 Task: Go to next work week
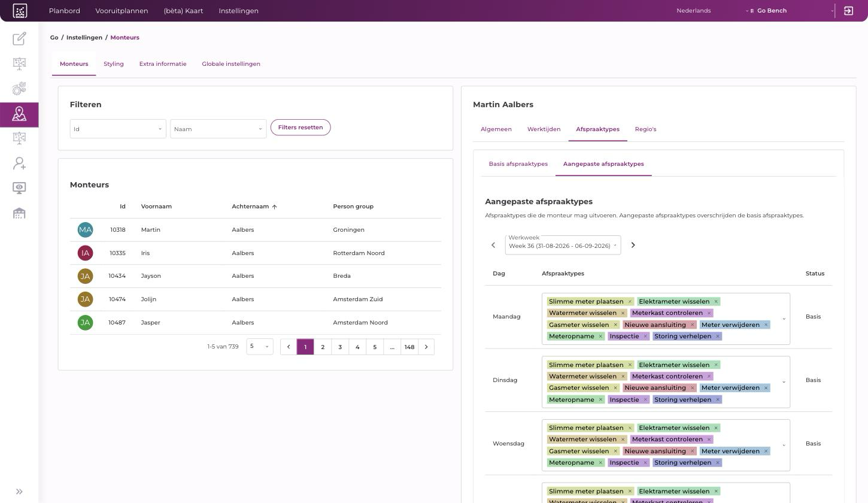tap(633, 245)
